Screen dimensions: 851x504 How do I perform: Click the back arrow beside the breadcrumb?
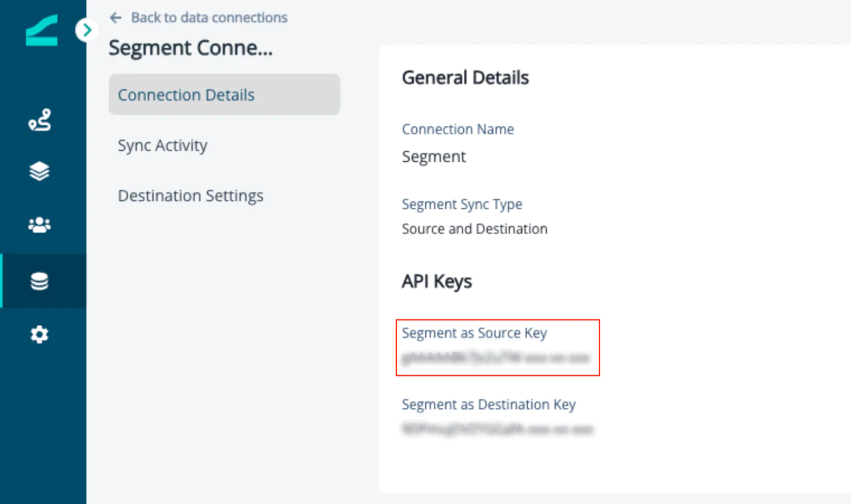point(115,17)
